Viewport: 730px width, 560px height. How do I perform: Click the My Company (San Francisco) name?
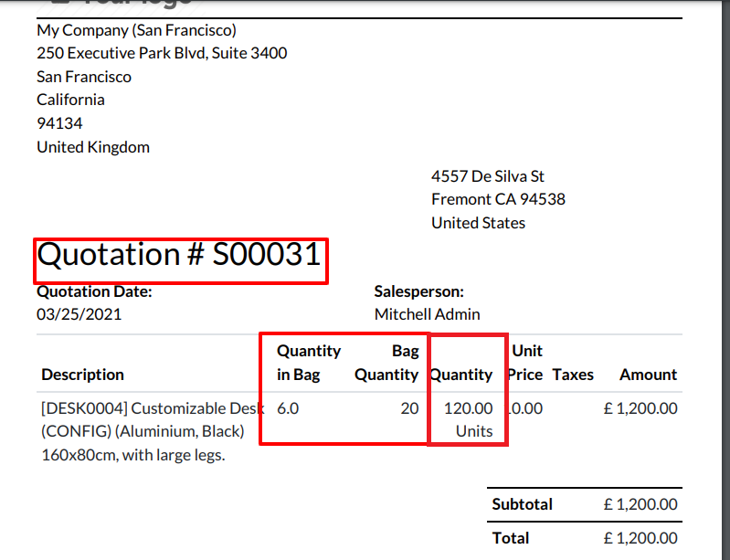tap(136, 30)
